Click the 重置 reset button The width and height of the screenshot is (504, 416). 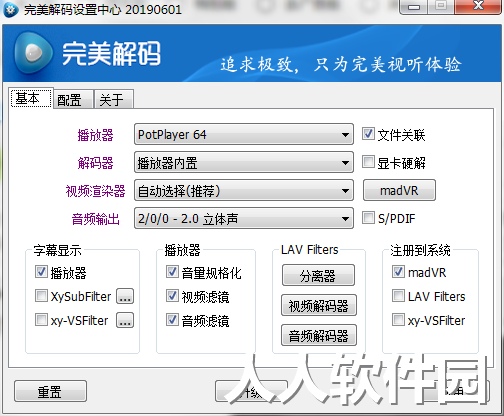pos(50,391)
